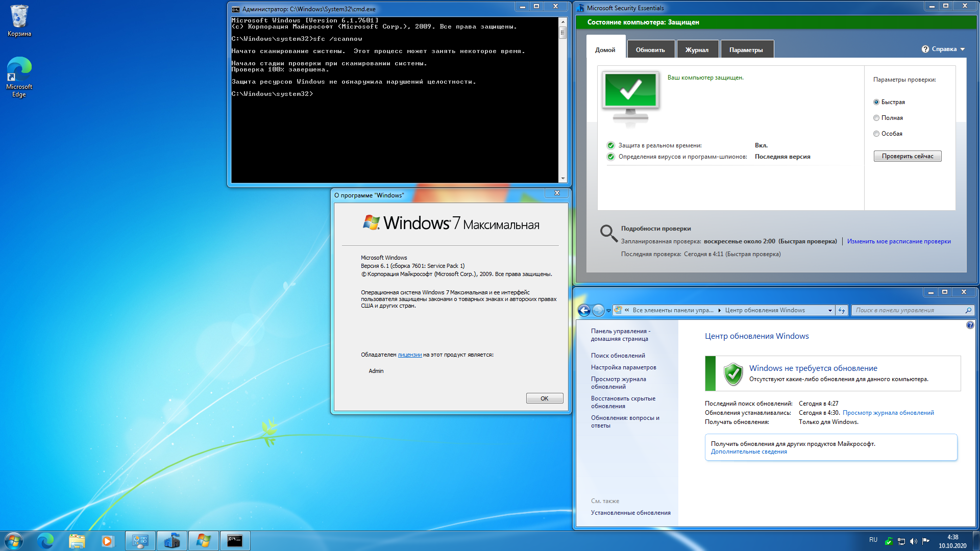Open the лицензии license link
Screen dimensions: 980x551
(x=409, y=355)
